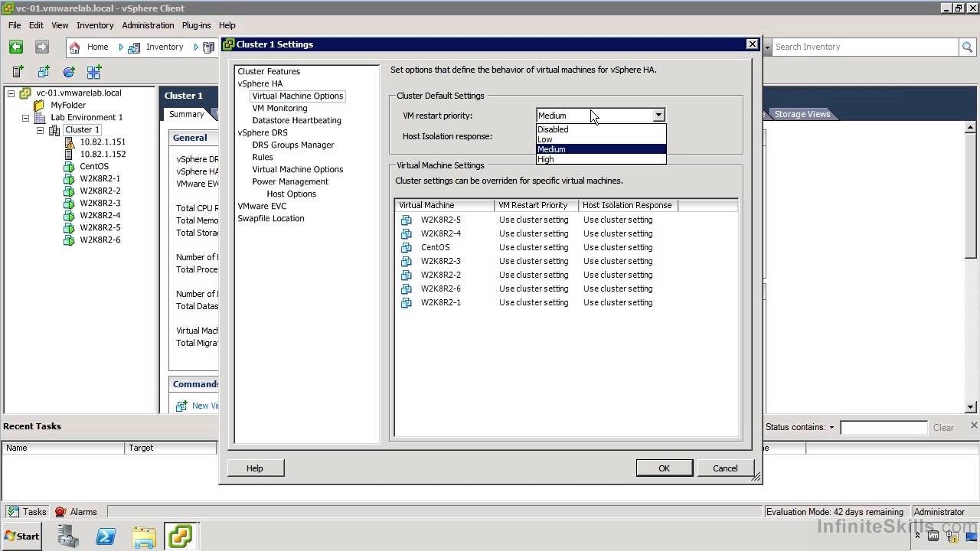Click the VM Restart Priority column header
Screen dimensions: 980x551
(536, 205)
